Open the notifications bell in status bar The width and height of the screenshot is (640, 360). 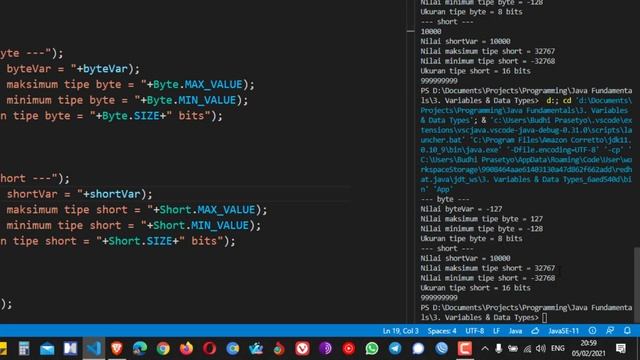(627, 331)
